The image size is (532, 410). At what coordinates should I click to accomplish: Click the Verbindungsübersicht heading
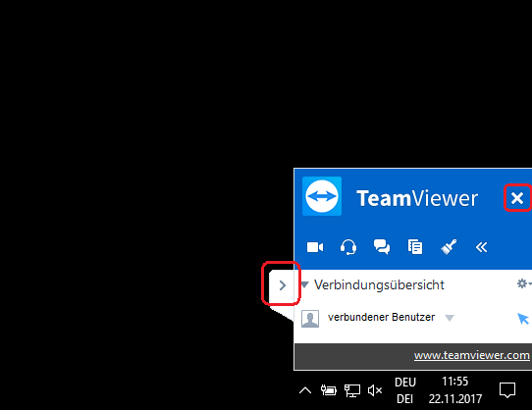click(x=379, y=284)
